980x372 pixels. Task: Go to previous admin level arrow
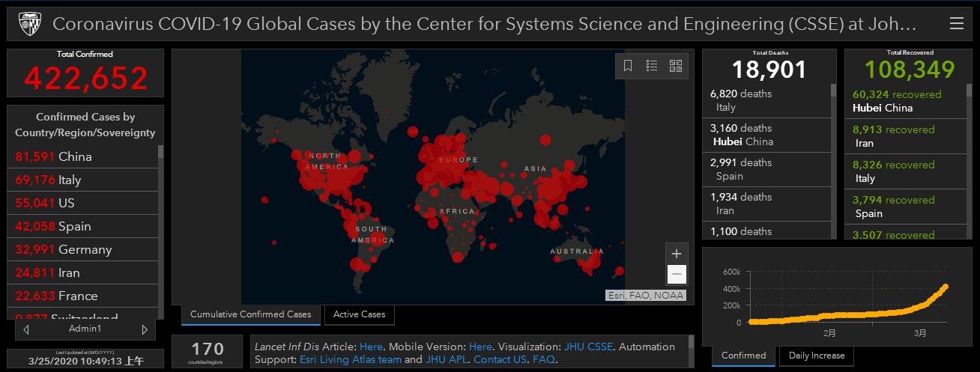(x=27, y=329)
